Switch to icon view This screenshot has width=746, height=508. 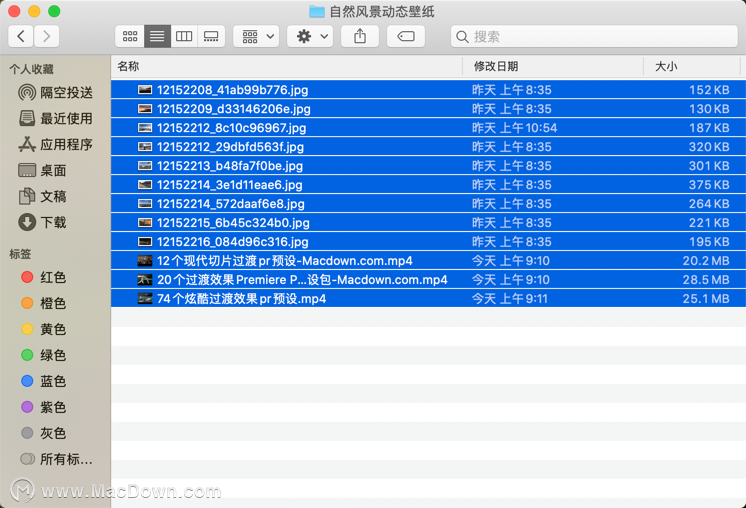pos(130,36)
